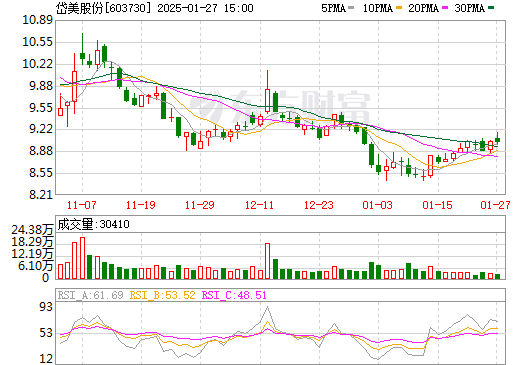
Task: Click the timestamp 2025-01-27 15:00
Action: (205, 8)
